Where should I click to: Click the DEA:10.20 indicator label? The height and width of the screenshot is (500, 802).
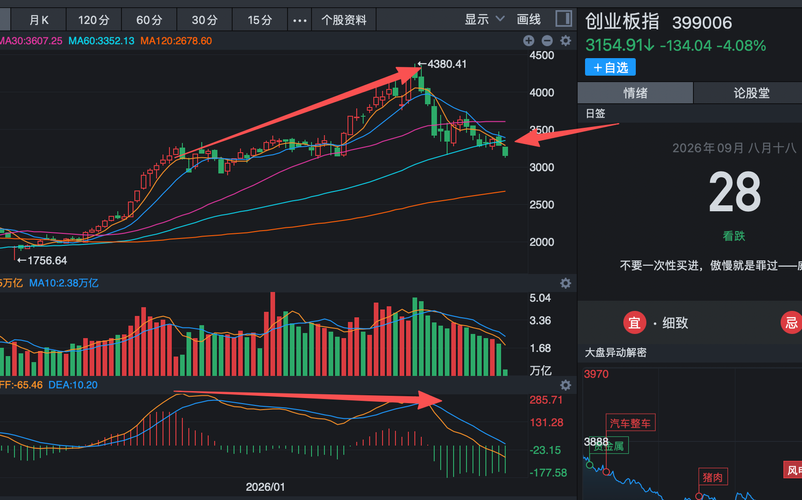pyautogui.click(x=73, y=385)
